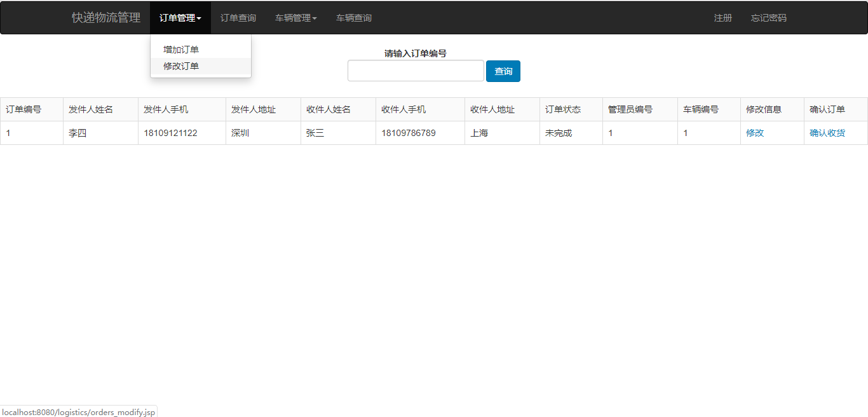Click the 收件人地址 column header
The image size is (868, 417).
pyautogui.click(x=503, y=109)
